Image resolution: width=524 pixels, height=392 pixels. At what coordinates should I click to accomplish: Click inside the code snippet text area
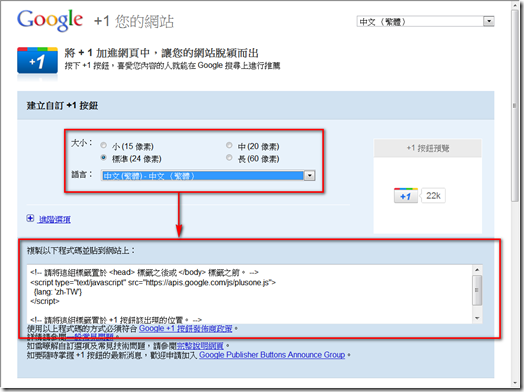point(249,294)
